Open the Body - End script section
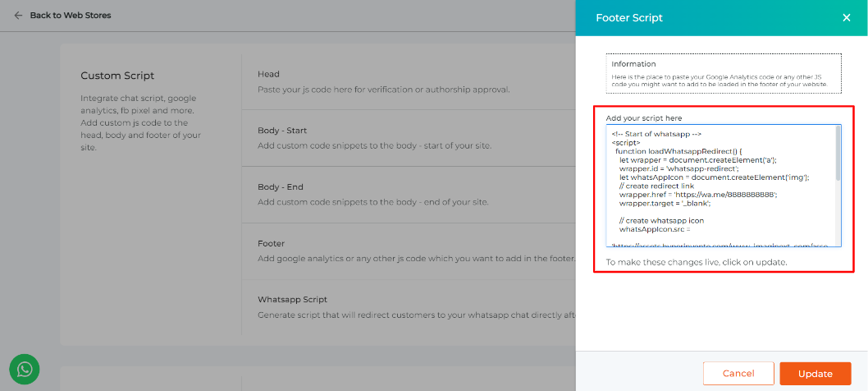 pyautogui.click(x=409, y=195)
